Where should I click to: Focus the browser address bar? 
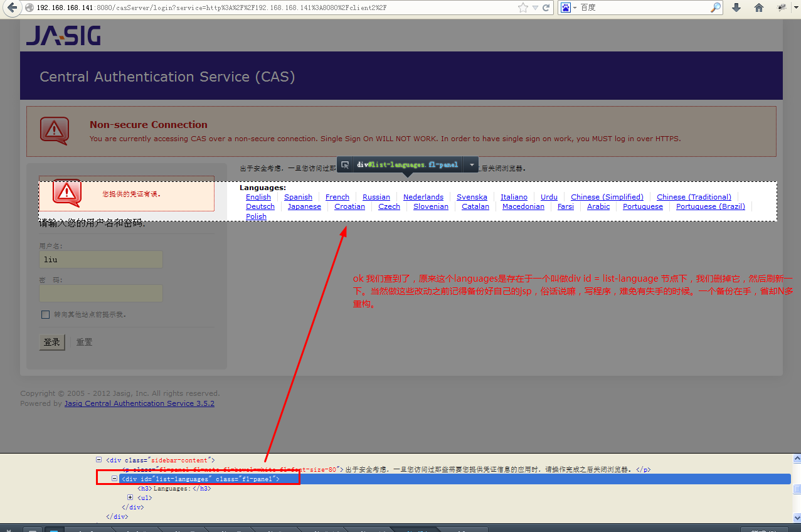coord(273,8)
